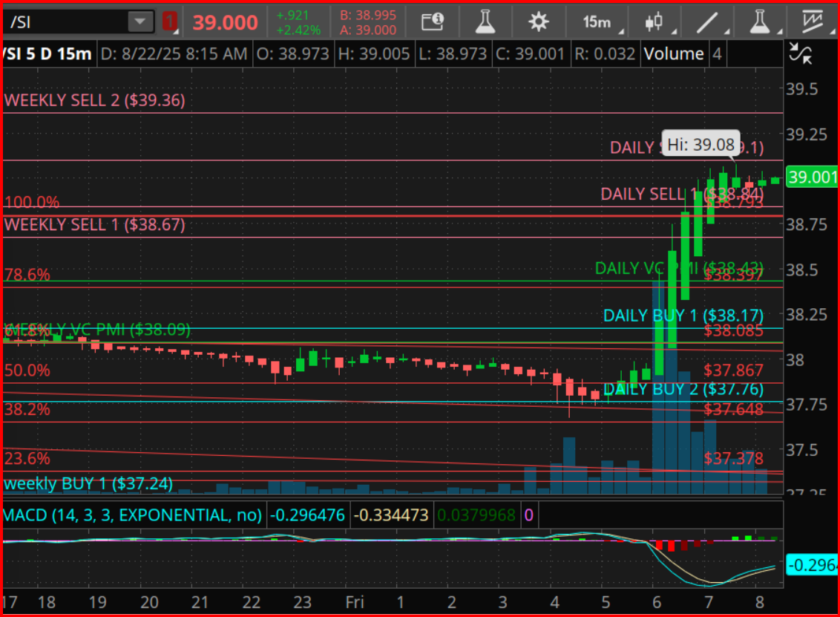This screenshot has height=617, width=840.
Task: Click the Fri date marker on the time axis
Action: tap(355, 602)
